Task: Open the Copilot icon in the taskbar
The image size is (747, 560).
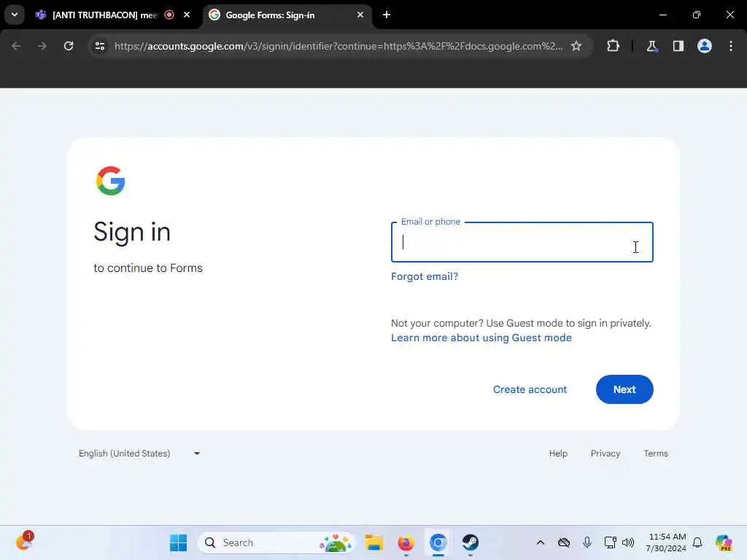Action: (x=723, y=542)
